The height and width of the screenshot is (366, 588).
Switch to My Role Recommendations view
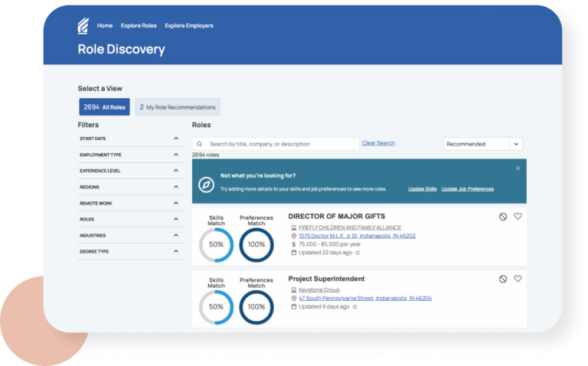click(x=178, y=107)
